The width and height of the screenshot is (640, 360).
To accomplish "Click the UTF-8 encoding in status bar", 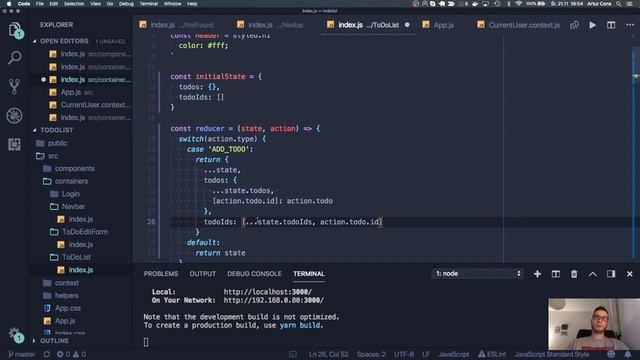I will point(404,354).
